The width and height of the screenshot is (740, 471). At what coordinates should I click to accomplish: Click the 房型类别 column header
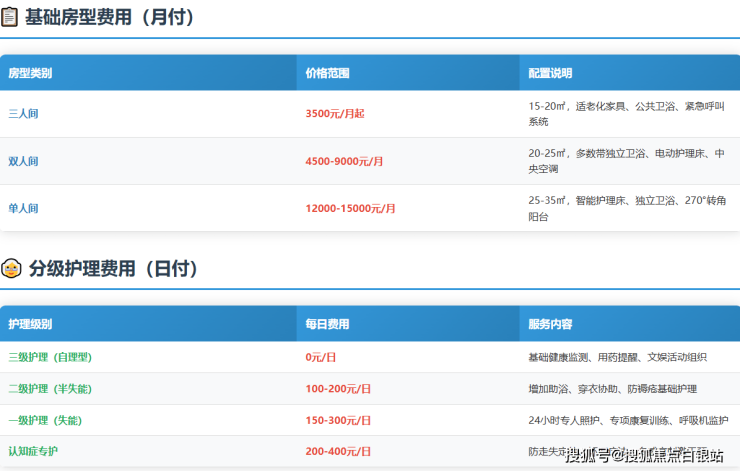pos(30,73)
